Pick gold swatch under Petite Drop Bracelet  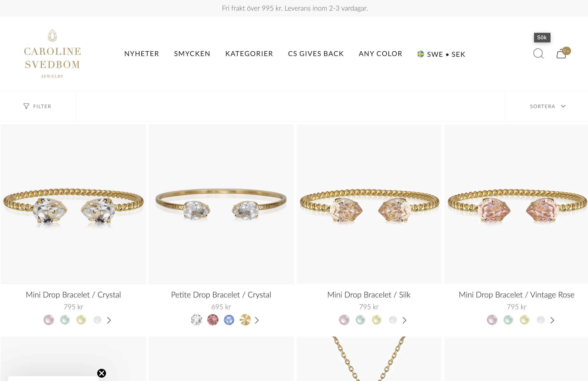[x=245, y=320]
